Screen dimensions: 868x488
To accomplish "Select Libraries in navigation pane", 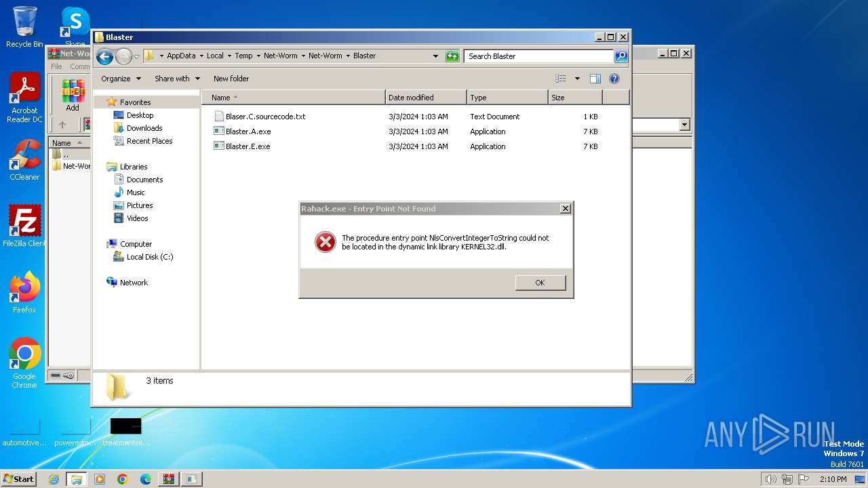I will pos(134,167).
